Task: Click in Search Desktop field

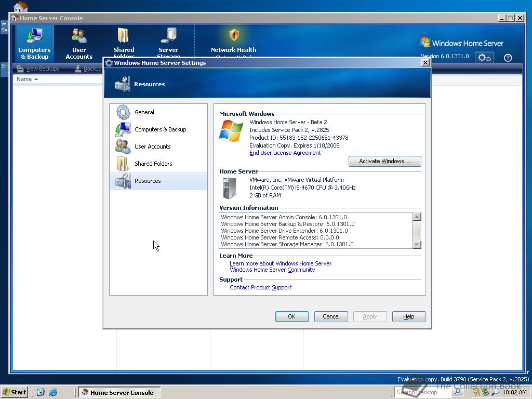Action: (x=422, y=392)
